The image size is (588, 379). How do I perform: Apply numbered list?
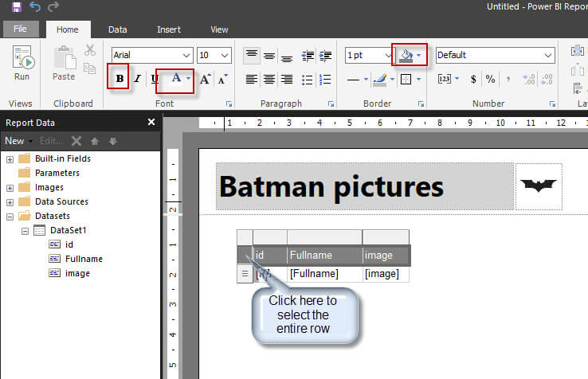(325, 80)
